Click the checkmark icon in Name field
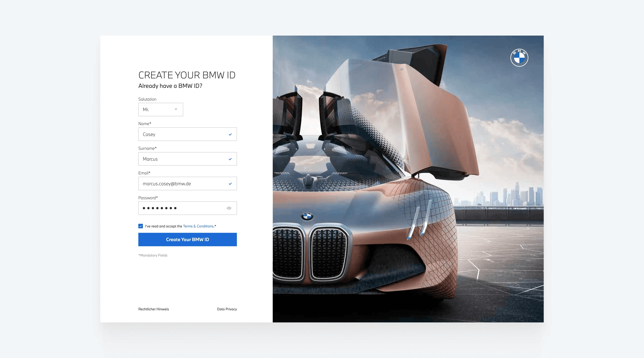Image resolution: width=644 pixels, height=358 pixels. click(230, 134)
